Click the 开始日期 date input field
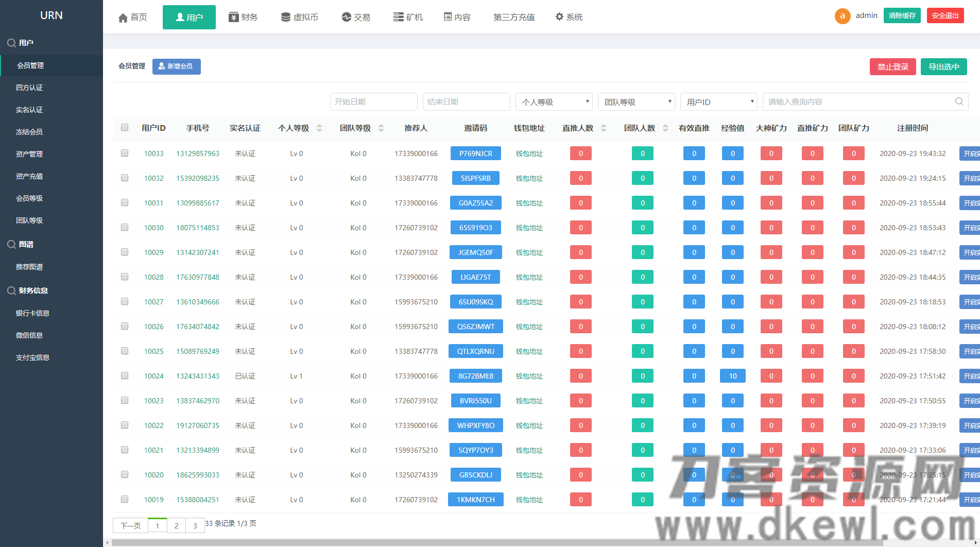 tap(373, 102)
